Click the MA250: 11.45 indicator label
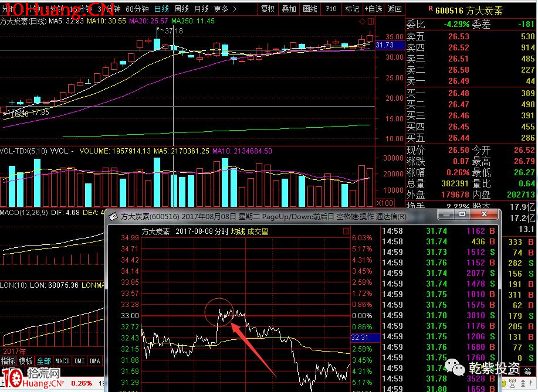538x392 pixels. [x=193, y=21]
